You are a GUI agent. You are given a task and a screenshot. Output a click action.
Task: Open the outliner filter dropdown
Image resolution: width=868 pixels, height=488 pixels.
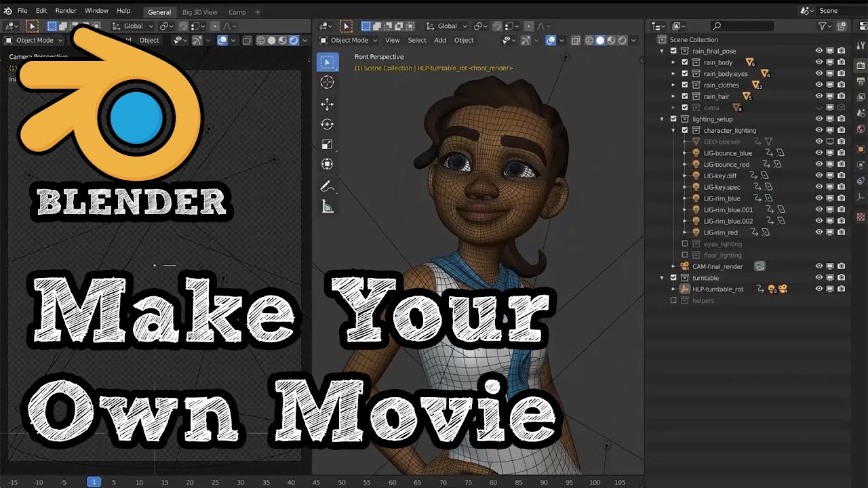825,26
